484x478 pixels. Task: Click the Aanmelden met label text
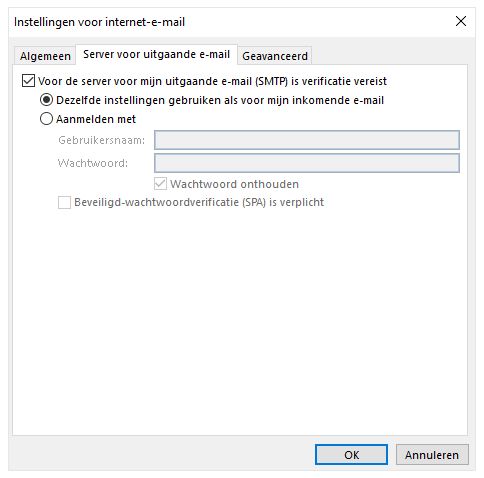tap(96, 119)
